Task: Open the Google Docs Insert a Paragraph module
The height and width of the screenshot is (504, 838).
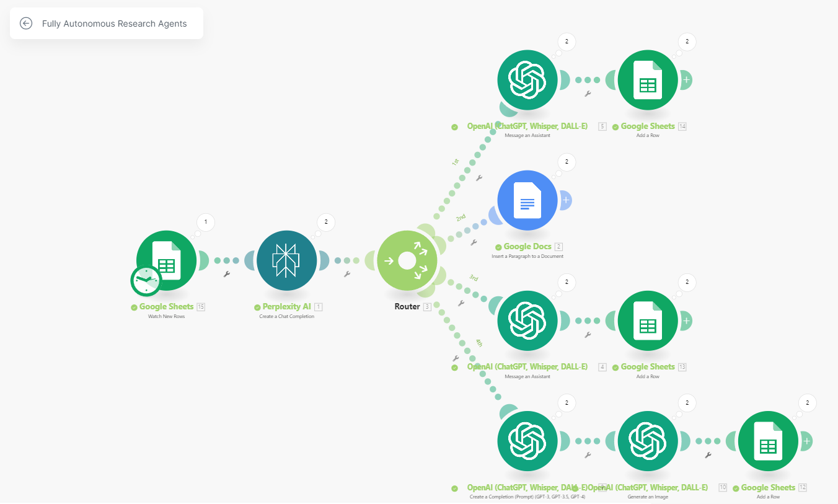Action: click(527, 200)
